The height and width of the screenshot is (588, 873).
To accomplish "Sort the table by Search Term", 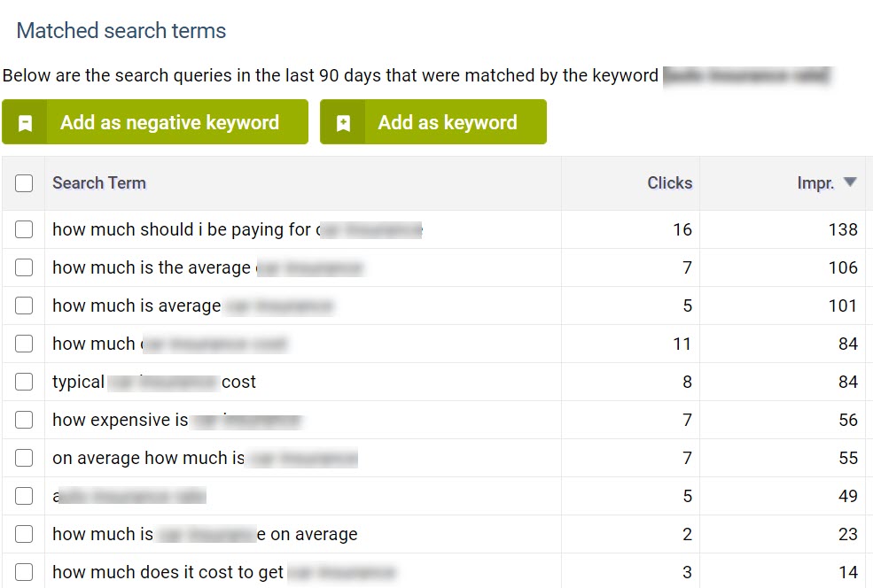I will coord(98,182).
